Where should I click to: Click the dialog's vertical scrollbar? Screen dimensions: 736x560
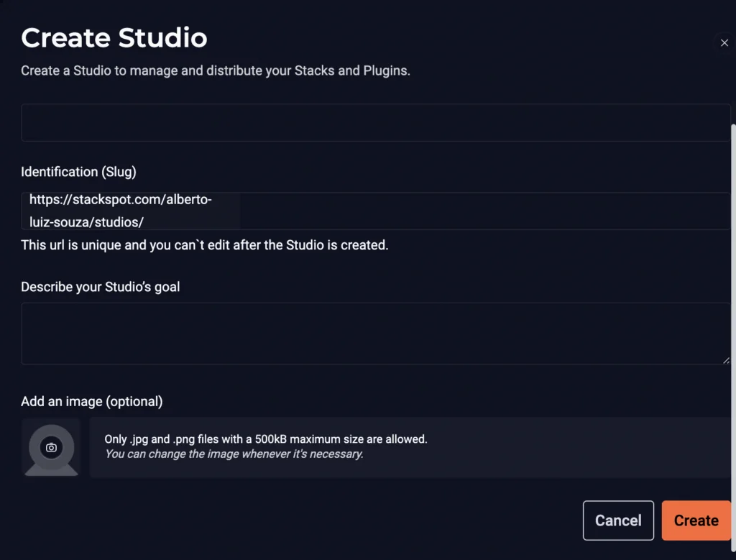[x=733, y=337]
